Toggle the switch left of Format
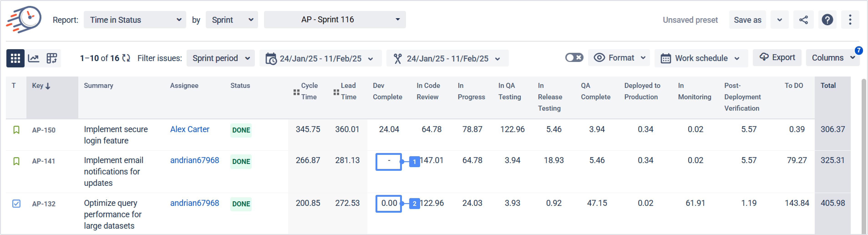This screenshot has width=868, height=235. click(x=574, y=58)
